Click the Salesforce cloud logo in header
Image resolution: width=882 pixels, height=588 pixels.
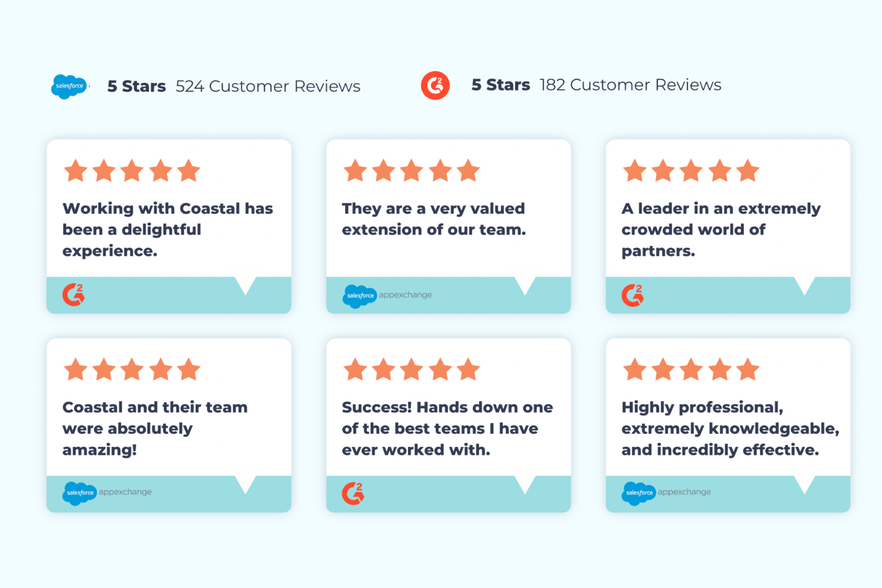click(x=69, y=86)
